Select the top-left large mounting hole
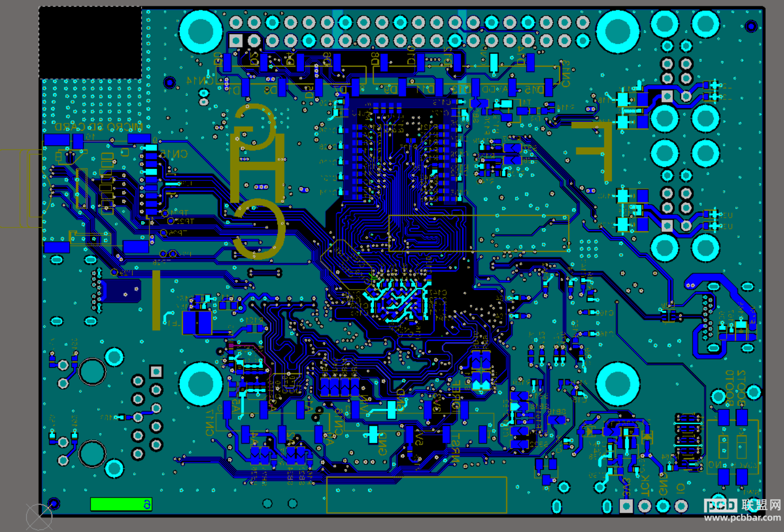784x532 pixels. (x=201, y=31)
